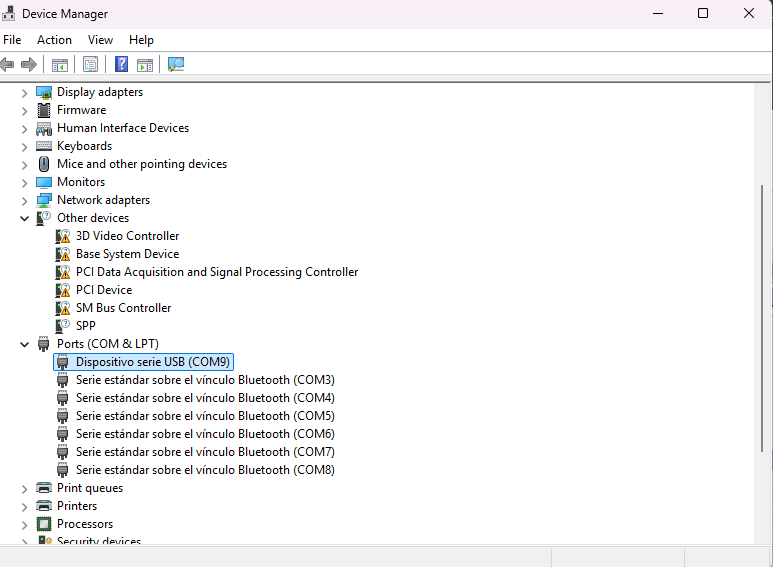The image size is (773, 567).
Task: Click the vertical scrollbar of device tree
Action: click(763, 320)
